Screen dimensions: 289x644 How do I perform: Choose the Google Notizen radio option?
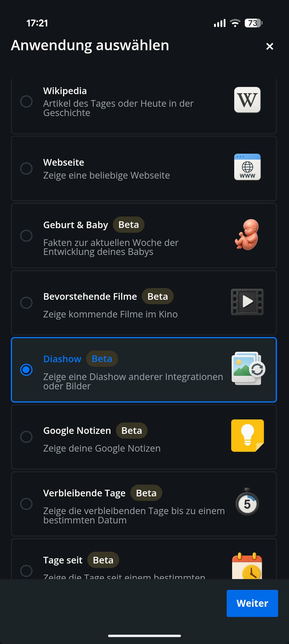pos(26,437)
